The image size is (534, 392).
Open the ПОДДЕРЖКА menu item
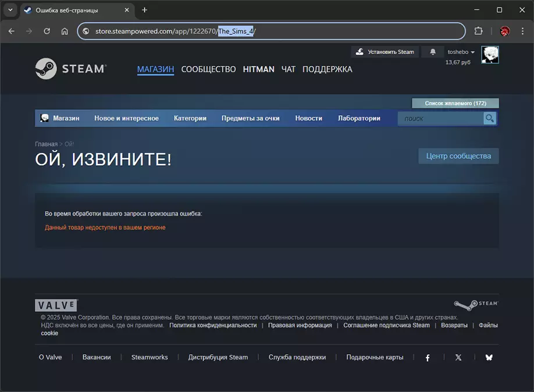click(327, 69)
